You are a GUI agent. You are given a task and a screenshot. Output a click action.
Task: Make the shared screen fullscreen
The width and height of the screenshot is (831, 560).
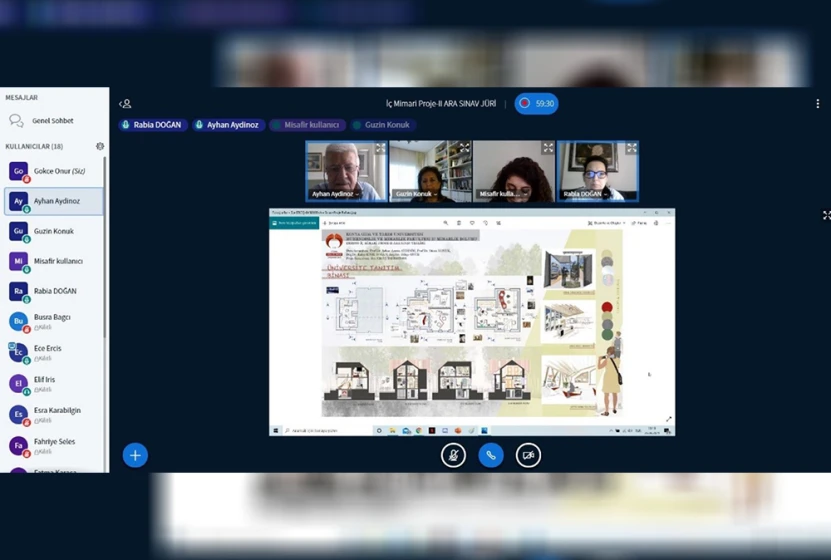click(x=826, y=215)
